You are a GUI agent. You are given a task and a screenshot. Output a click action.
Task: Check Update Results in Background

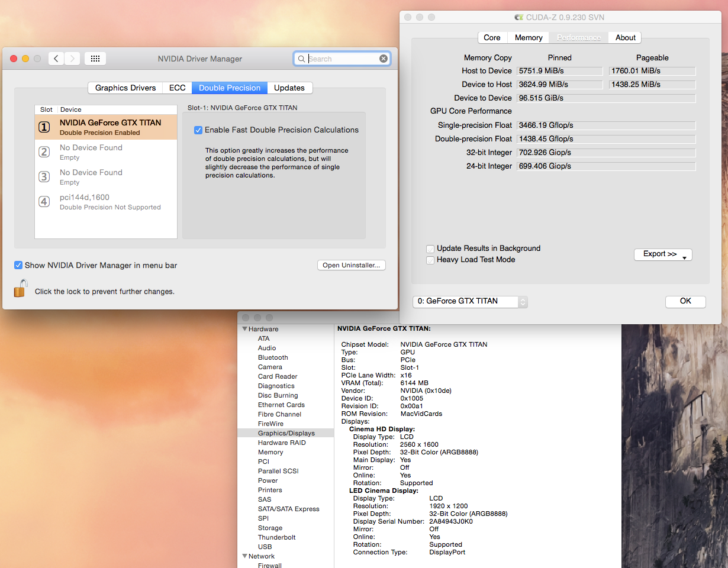pos(430,248)
